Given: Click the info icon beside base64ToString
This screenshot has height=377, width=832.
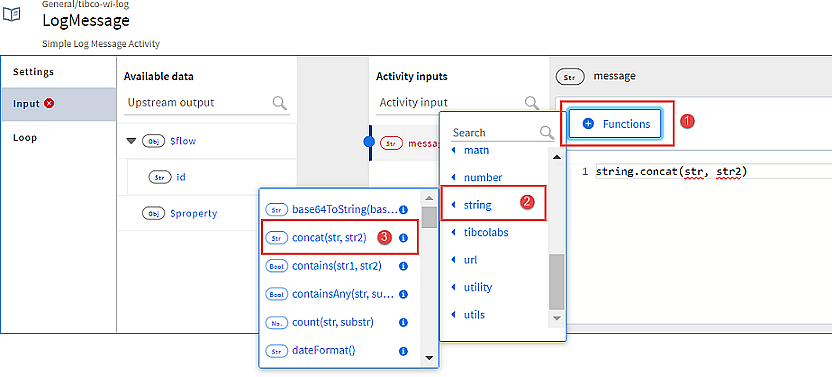Looking at the screenshot, I should coord(403,210).
